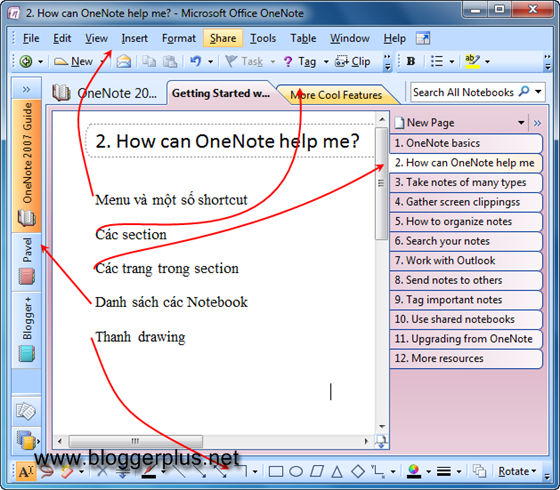Open the Share menu
The image size is (560, 490).
(223, 38)
